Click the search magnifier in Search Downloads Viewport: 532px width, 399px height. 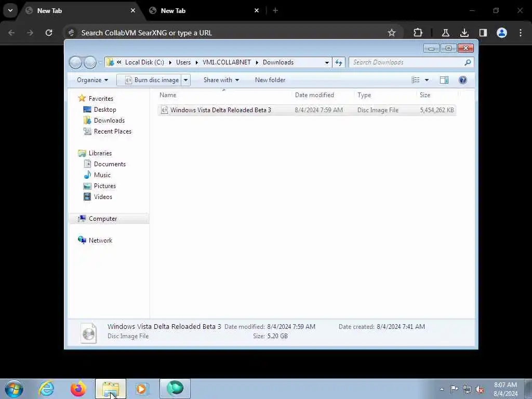[x=468, y=62]
